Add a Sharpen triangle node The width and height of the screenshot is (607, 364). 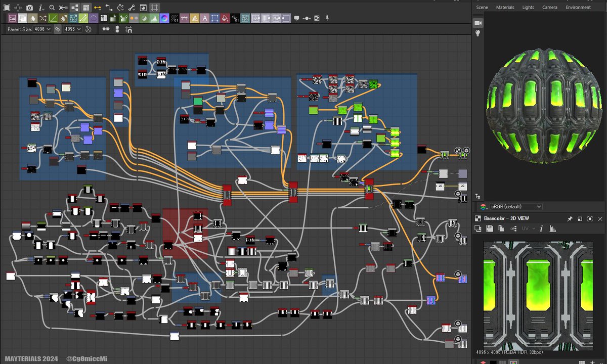pos(195,18)
